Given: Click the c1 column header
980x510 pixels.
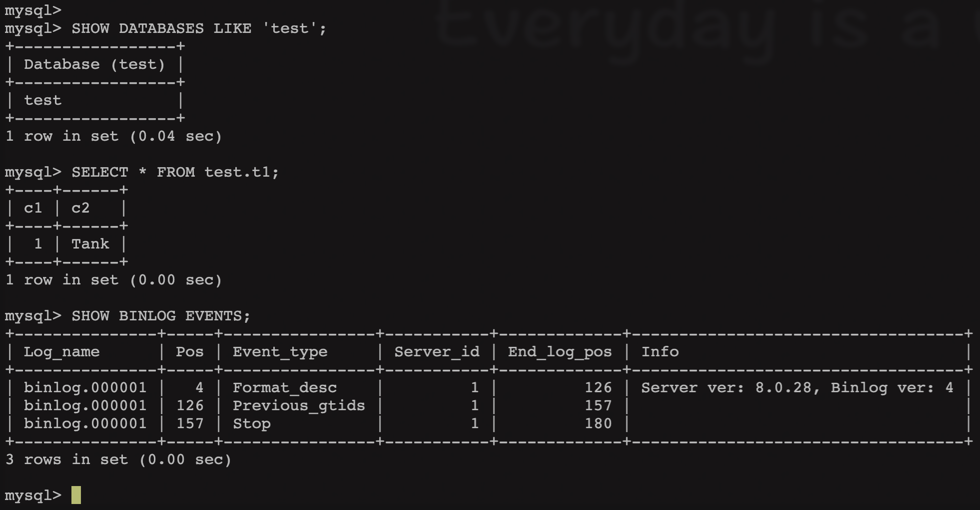Looking at the screenshot, I should (33, 208).
